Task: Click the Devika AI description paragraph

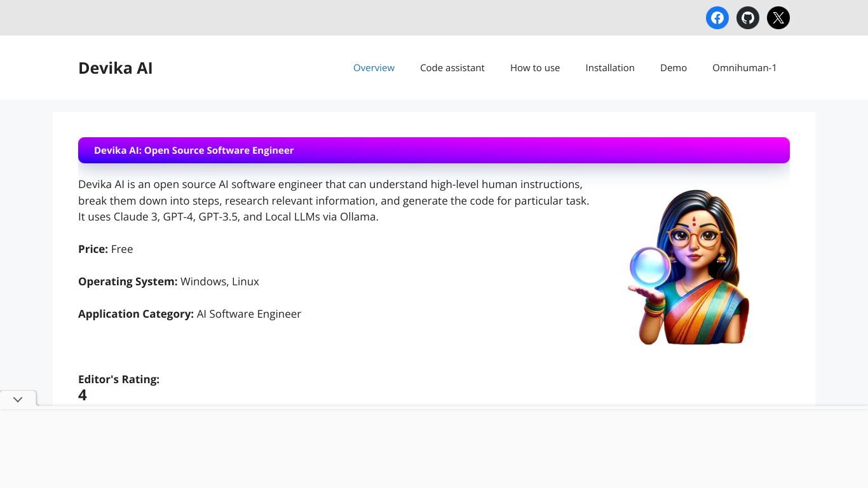Action: [x=334, y=200]
